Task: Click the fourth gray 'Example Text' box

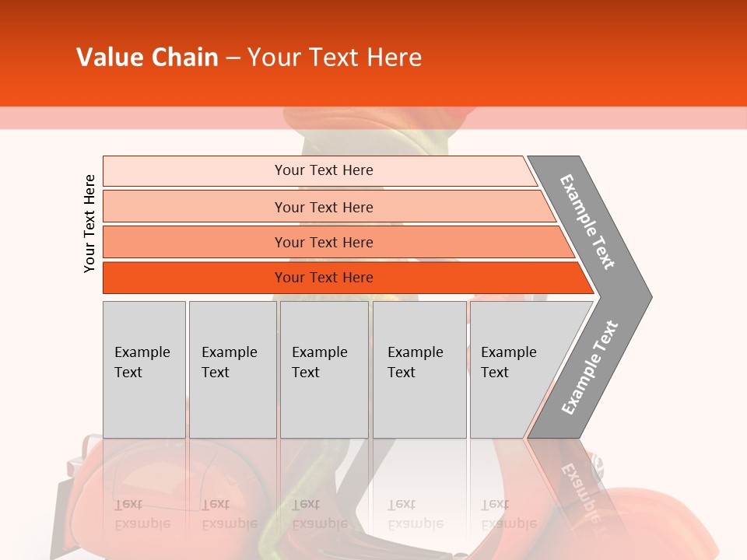Action: (x=419, y=369)
